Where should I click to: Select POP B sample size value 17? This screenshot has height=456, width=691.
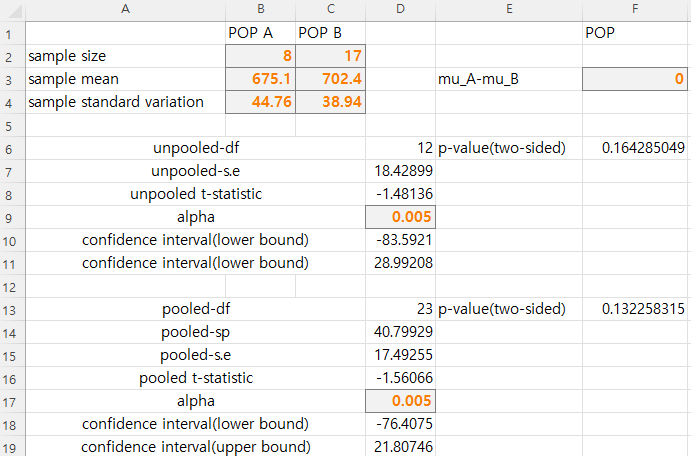(331, 56)
